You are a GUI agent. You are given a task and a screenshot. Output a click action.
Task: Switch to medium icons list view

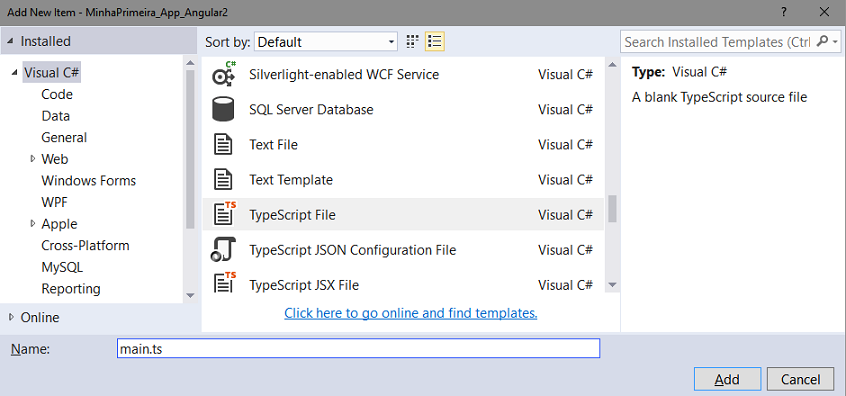point(434,42)
